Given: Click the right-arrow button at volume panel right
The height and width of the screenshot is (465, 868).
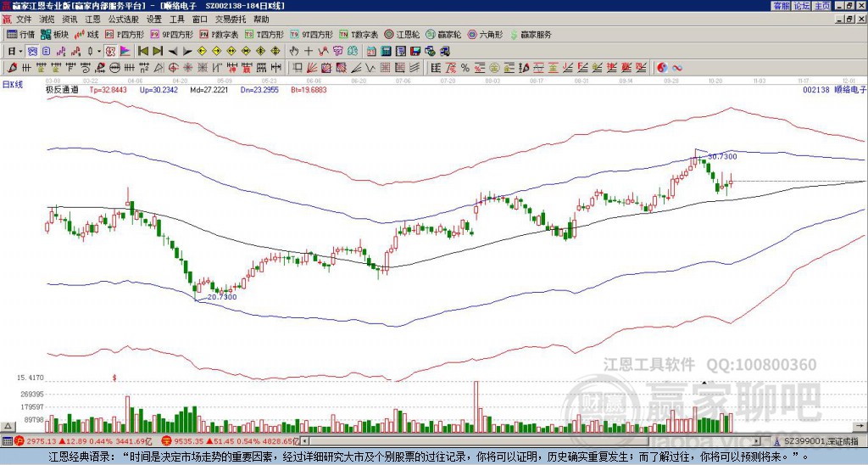Looking at the screenshot, I should pyautogui.click(x=860, y=426).
